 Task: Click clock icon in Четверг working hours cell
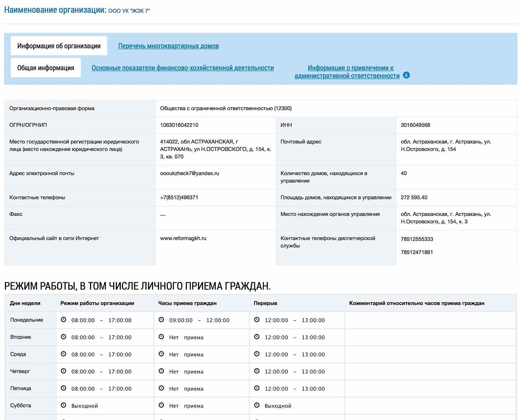[x=64, y=371]
